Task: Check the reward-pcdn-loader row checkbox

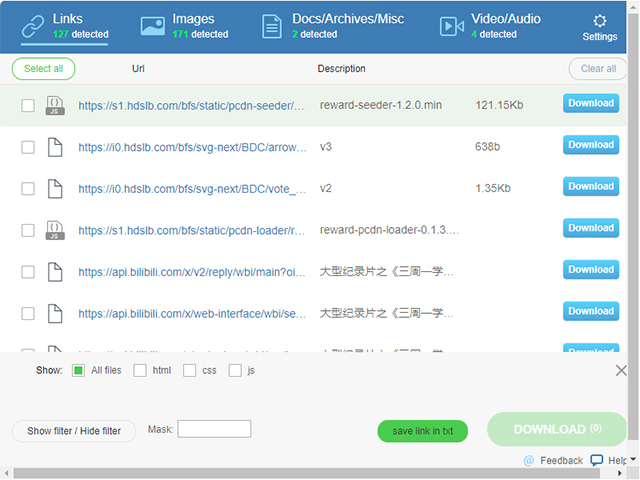Action: 28,230
